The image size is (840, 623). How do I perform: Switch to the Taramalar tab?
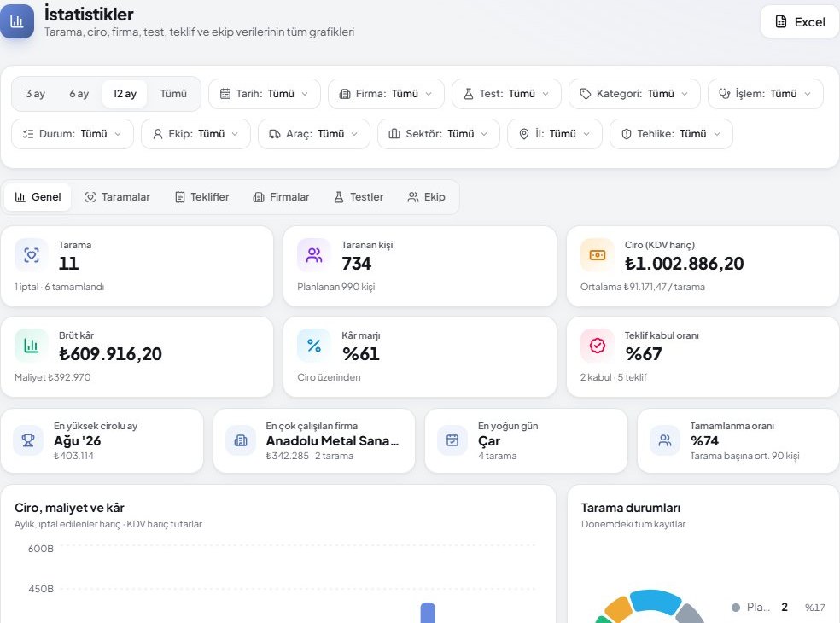[117, 197]
